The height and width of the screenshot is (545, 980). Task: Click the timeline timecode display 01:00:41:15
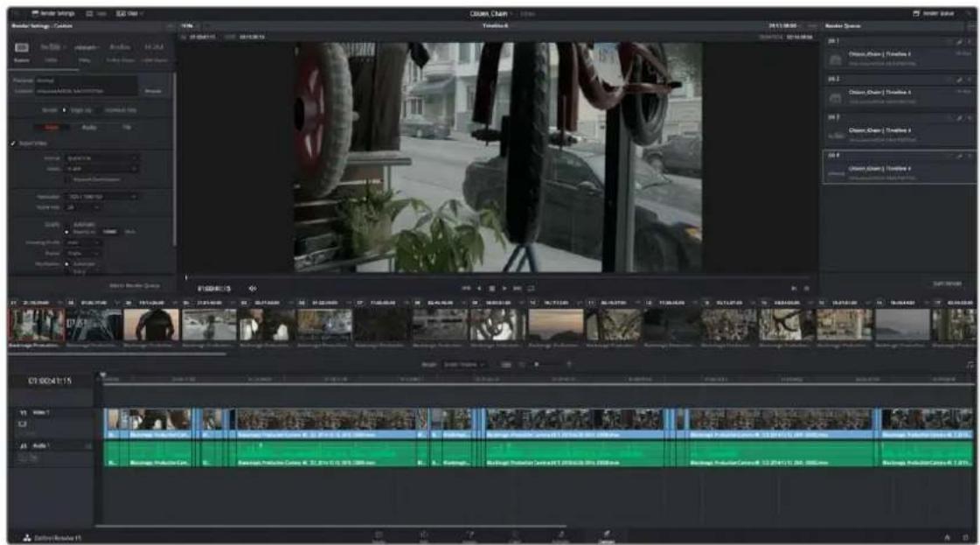pyautogui.click(x=50, y=381)
